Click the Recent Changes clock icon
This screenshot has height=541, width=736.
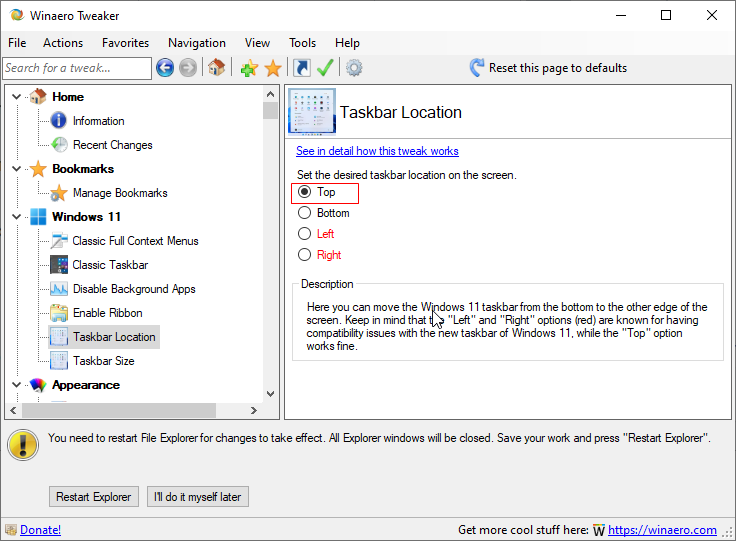pyautogui.click(x=59, y=145)
